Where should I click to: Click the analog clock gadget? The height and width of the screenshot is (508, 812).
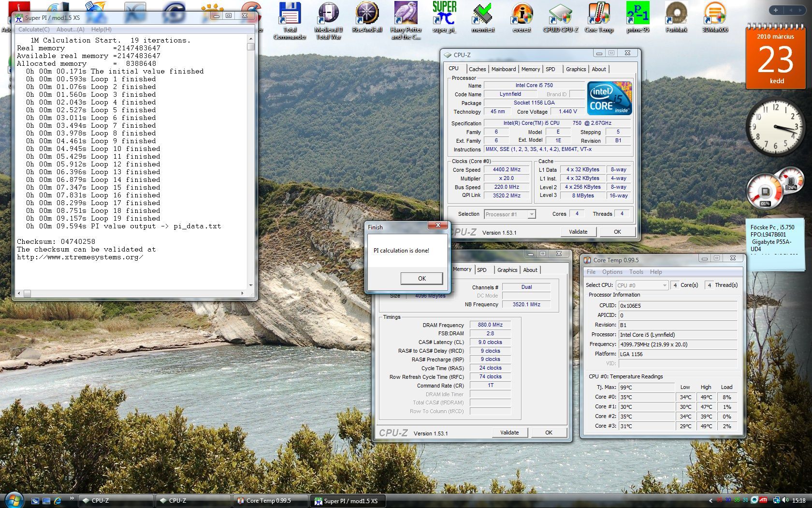[x=776, y=127]
